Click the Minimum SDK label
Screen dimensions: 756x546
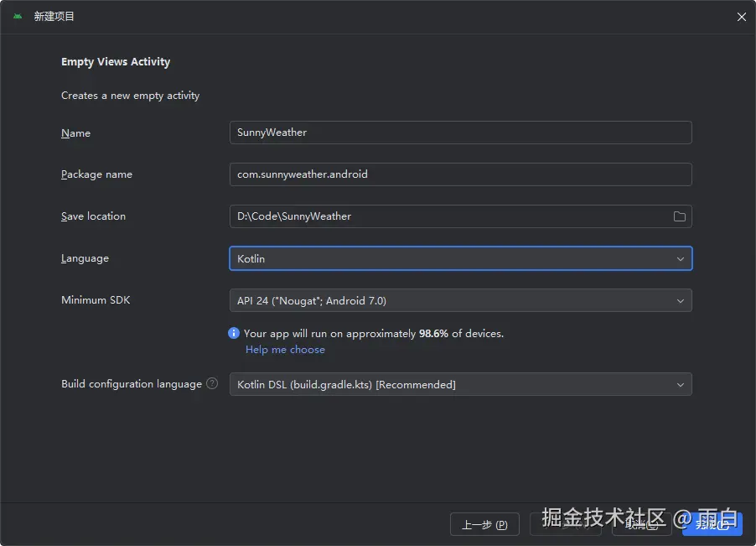pos(96,299)
